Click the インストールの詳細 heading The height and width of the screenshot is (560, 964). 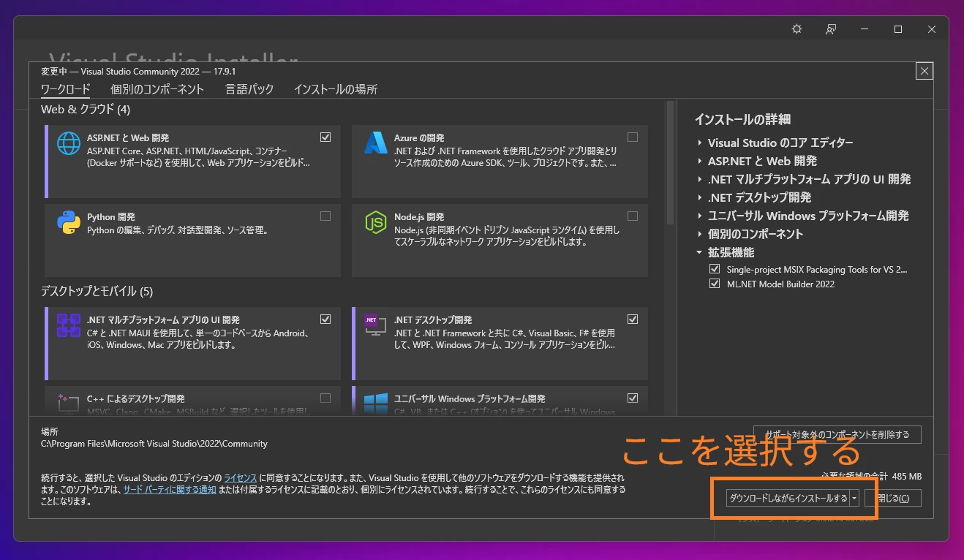pos(742,119)
